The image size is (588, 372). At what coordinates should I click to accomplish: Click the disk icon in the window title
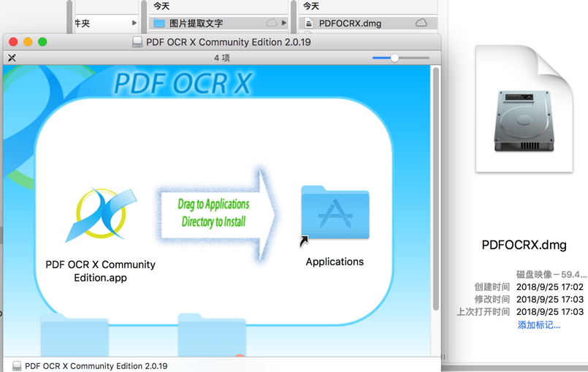pos(137,42)
